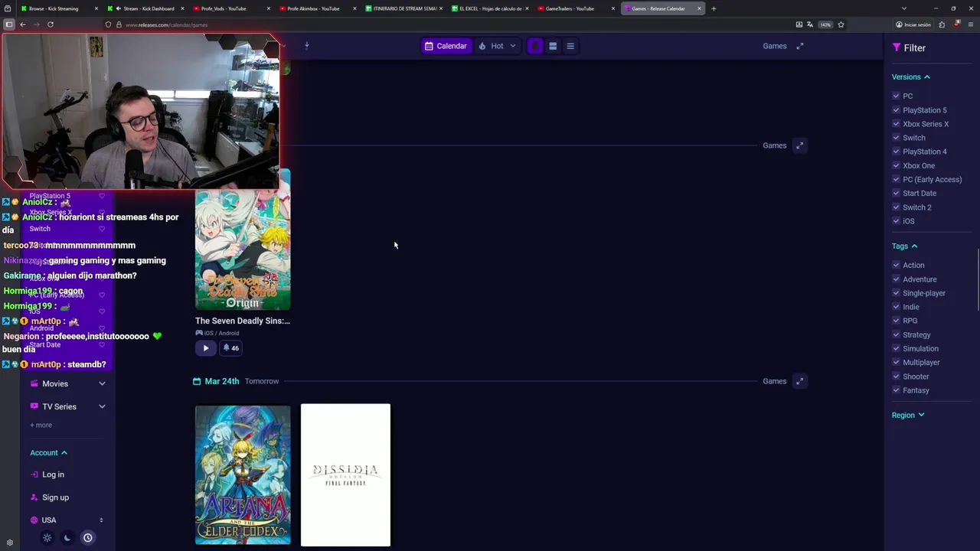Click the Log in link
Screen dimensions: 980x551
(54, 474)
